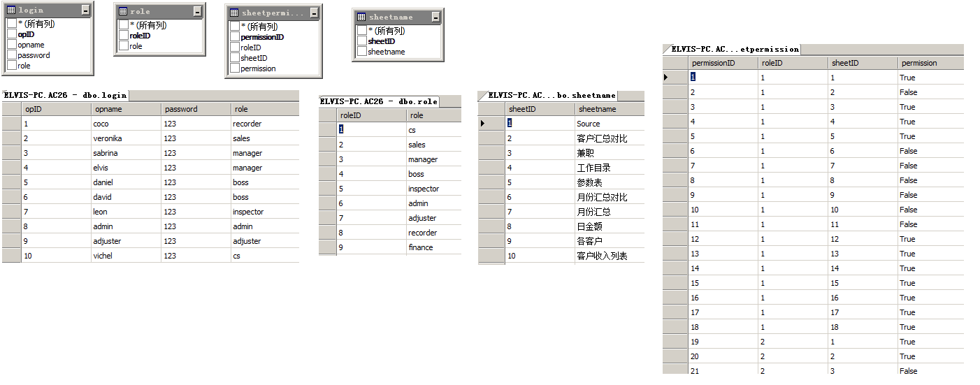This screenshot has width=980, height=385.
Task: Tick all-columns checkbox in role table
Action: (124, 25)
